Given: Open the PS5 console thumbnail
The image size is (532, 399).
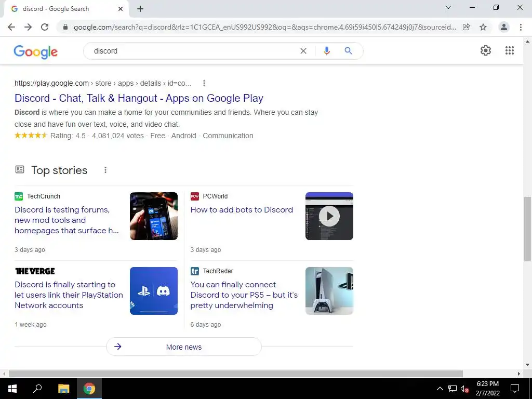Looking at the screenshot, I should point(329,291).
